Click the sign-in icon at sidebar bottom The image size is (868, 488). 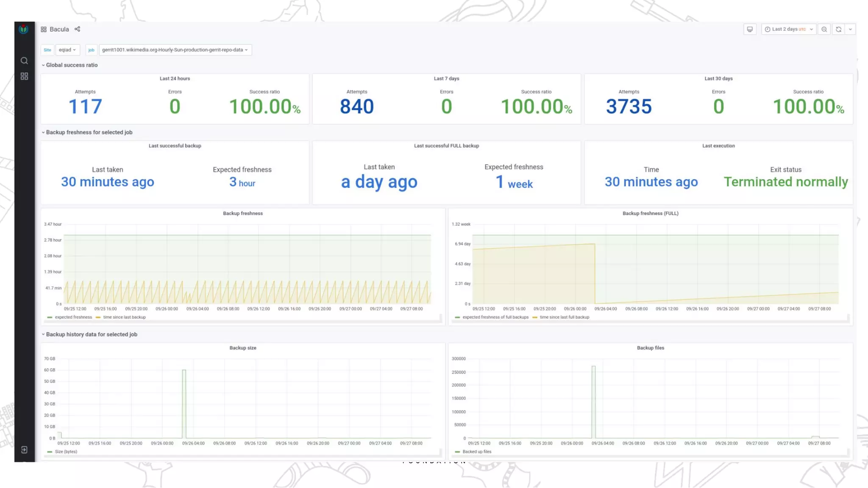(24, 450)
